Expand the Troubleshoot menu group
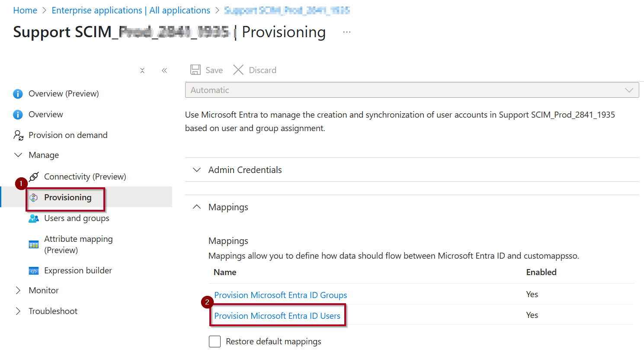Image resolution: width=644 pixels, height=356 pixels. pyautogui.click(x=18, y=311)
